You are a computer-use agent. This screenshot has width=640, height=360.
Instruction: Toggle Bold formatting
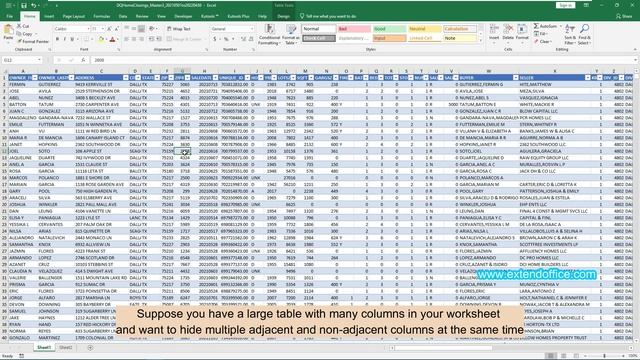57,40
